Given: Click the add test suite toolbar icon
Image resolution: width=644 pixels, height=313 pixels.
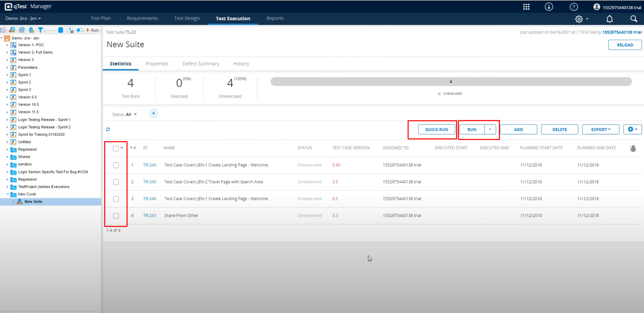Looking at the screenshot, I should 12,30.
